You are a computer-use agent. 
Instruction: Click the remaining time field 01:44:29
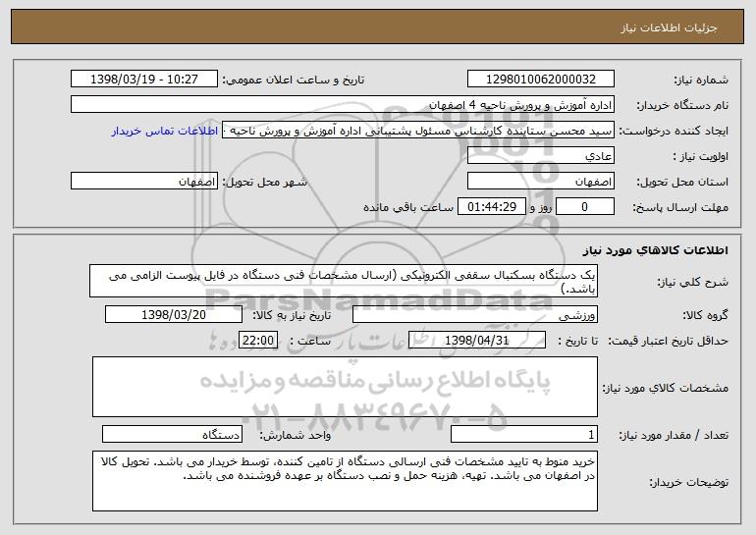click(491, 207)
